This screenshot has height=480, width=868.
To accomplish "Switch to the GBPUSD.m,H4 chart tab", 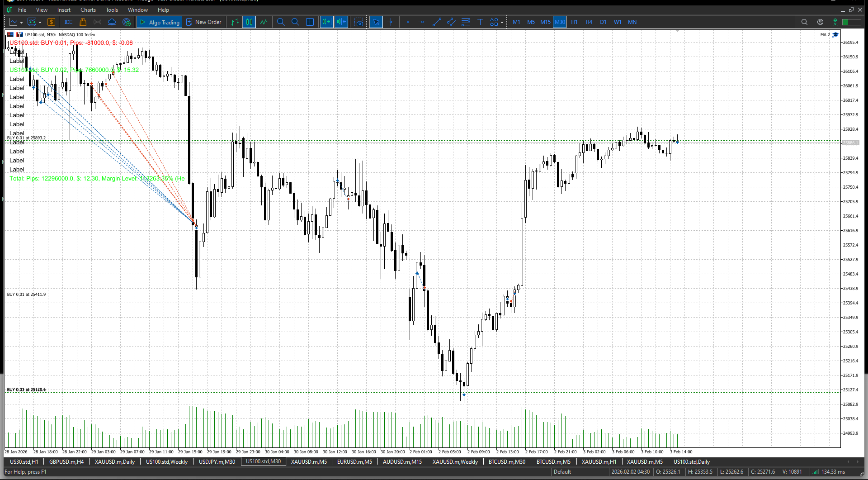I will point(66,462).
